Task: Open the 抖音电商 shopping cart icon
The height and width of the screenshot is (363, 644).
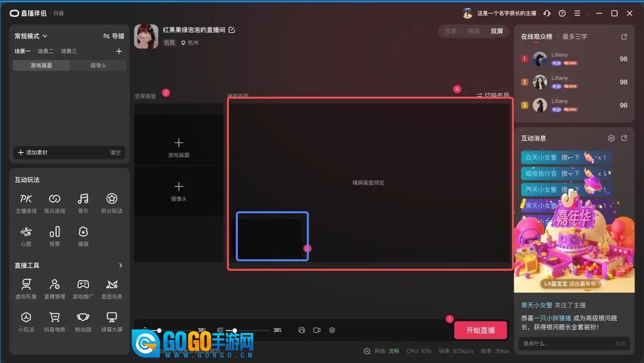Action: (55, 322)
